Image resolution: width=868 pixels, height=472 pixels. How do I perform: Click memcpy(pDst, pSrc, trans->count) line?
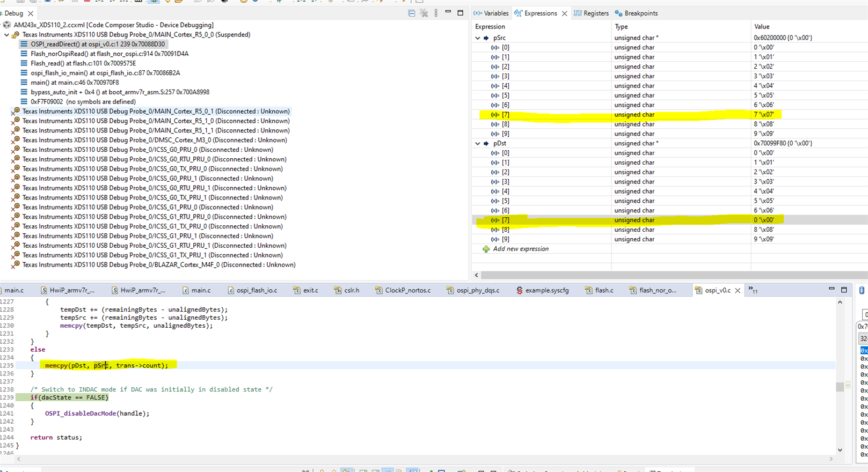106,366
